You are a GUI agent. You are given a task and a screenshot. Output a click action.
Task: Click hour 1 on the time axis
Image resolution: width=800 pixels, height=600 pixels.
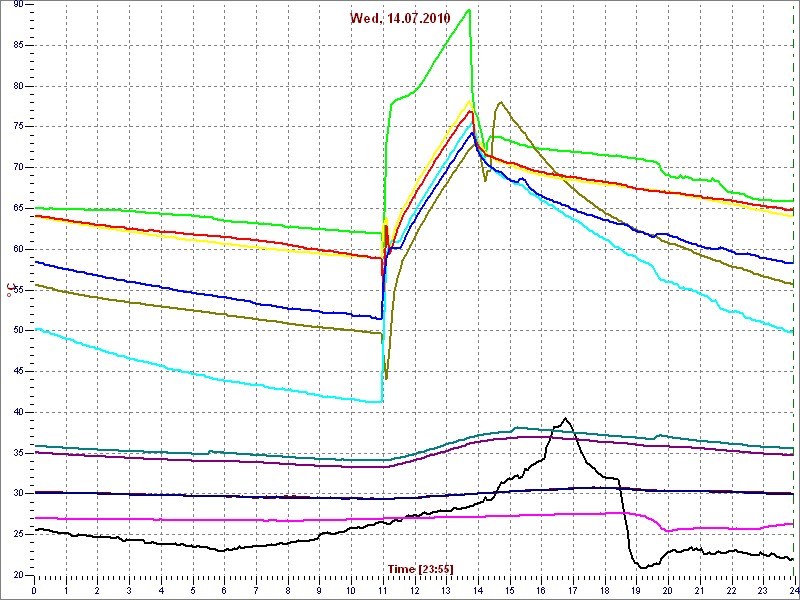pyautogui.click(x=65, y=590)
